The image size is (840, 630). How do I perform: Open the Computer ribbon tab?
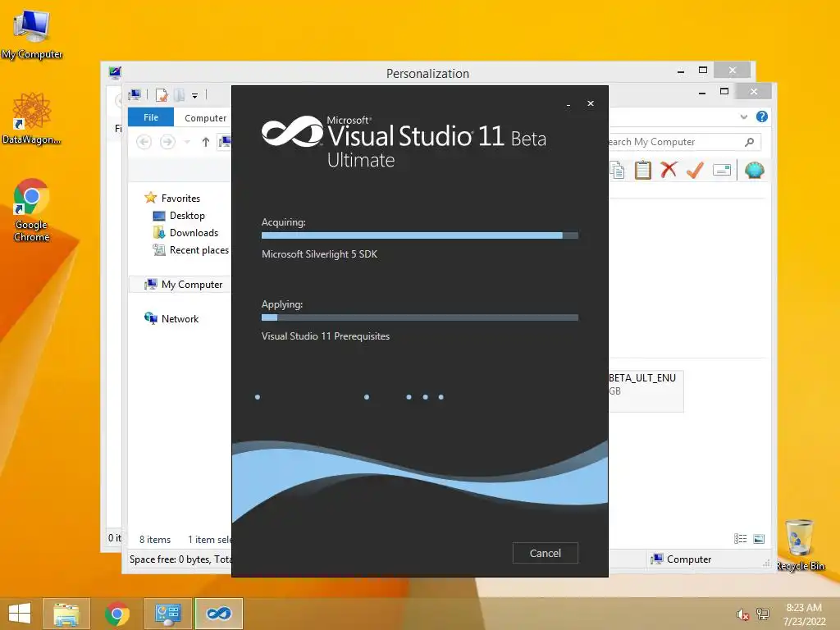pyautogui.click(x=205, y=118)
